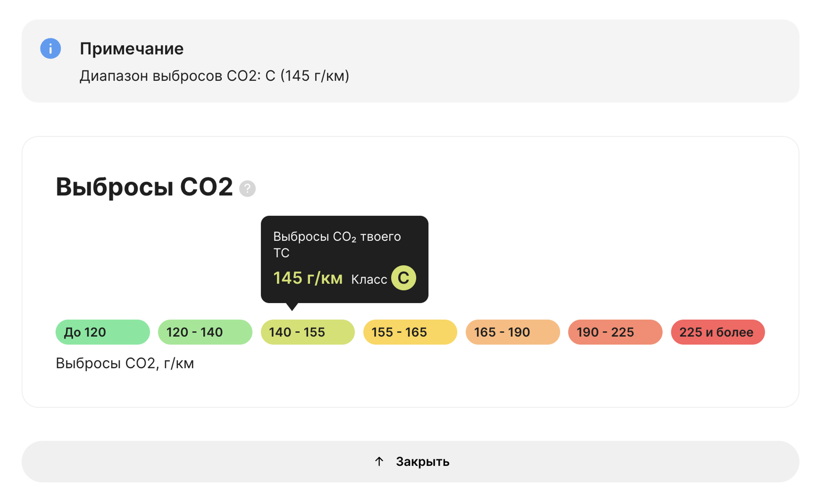Click the 145 г/км value in tooltip

coord(308,278)
